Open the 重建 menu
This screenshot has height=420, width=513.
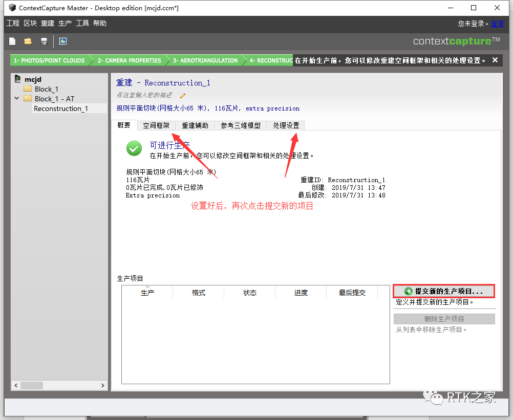(48, 23)
